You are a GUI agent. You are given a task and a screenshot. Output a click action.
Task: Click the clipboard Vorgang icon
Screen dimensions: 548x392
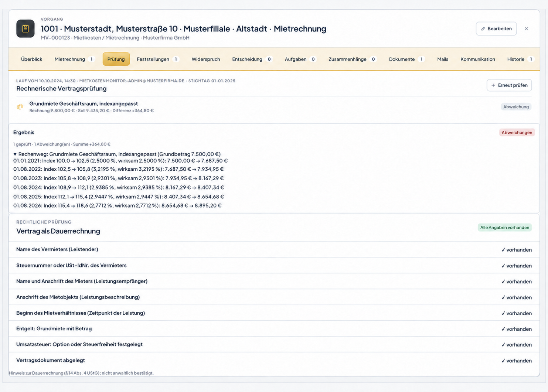[x=25, y=29]
